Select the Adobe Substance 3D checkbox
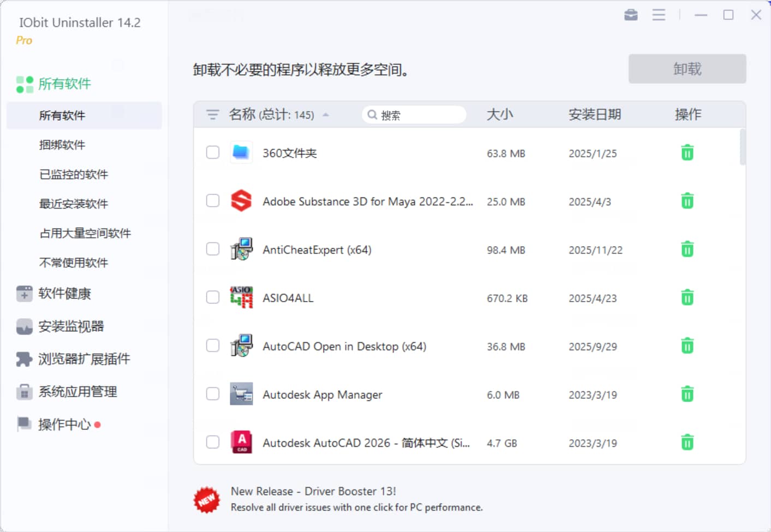The height and width of the screenshot is (532, 771). click(213, 201)
